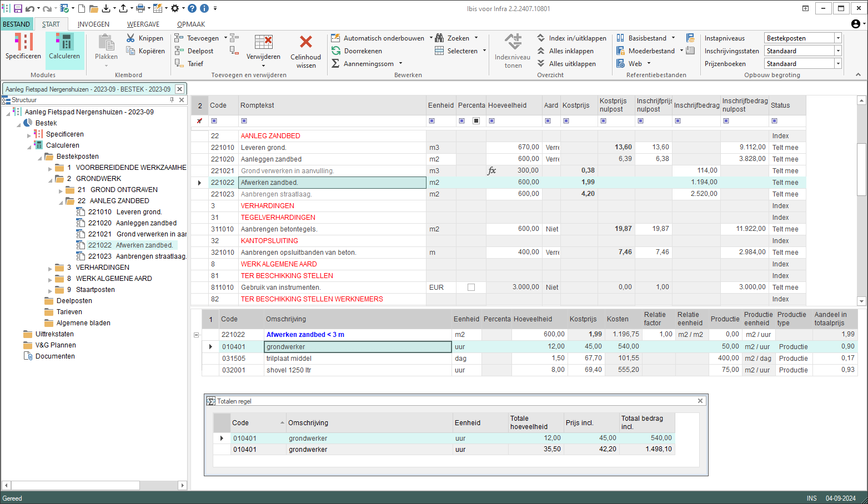Open the Instapniveau Bestekposten combo box
This screenshot has width=868, height=504.
[803, 38]
